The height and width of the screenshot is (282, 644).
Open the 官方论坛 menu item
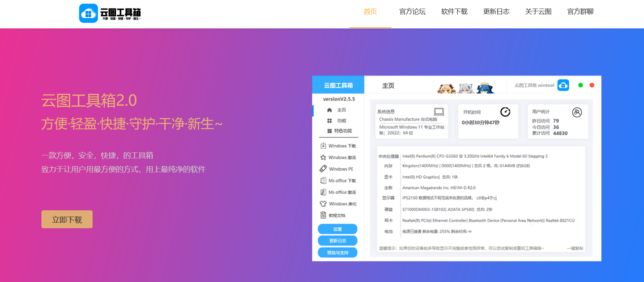tap(412, 12)
